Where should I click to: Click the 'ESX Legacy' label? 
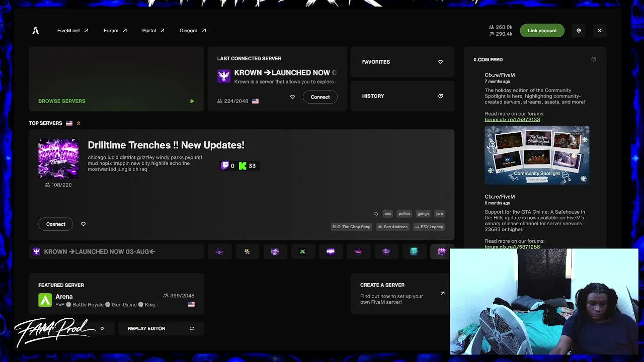point(429,227)
